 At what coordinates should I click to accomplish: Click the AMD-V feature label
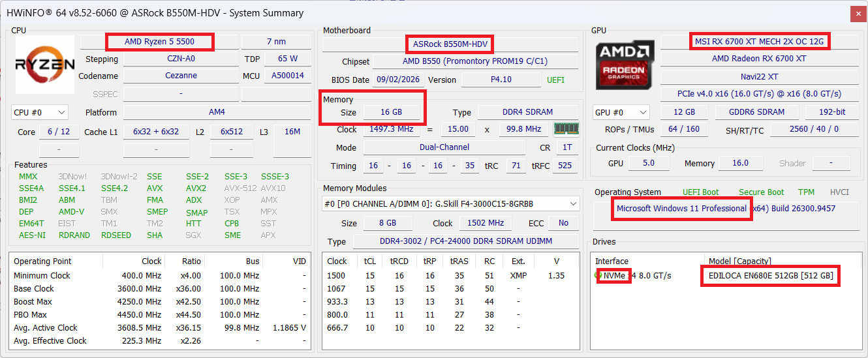coord(71,212)
